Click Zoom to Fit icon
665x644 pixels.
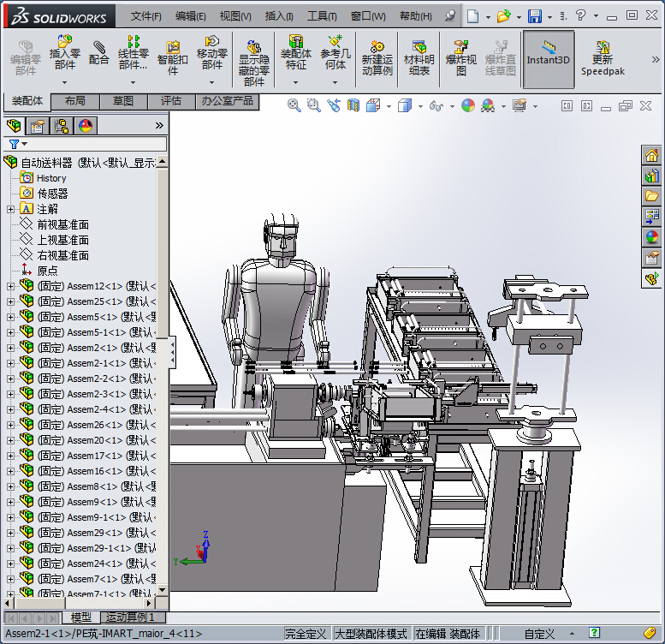tap(294, 104)
